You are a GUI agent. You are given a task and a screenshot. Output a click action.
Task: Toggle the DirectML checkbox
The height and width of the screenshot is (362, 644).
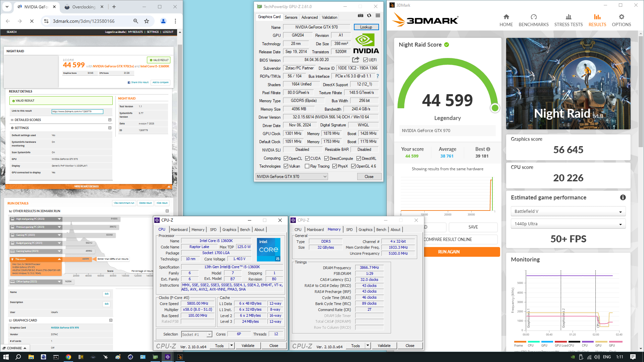click(359, 159)
